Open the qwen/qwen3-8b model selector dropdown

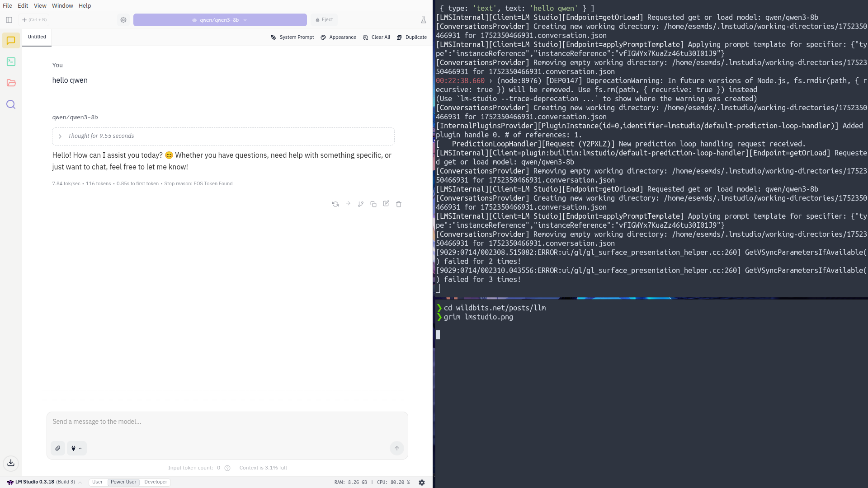click(220, 20)
